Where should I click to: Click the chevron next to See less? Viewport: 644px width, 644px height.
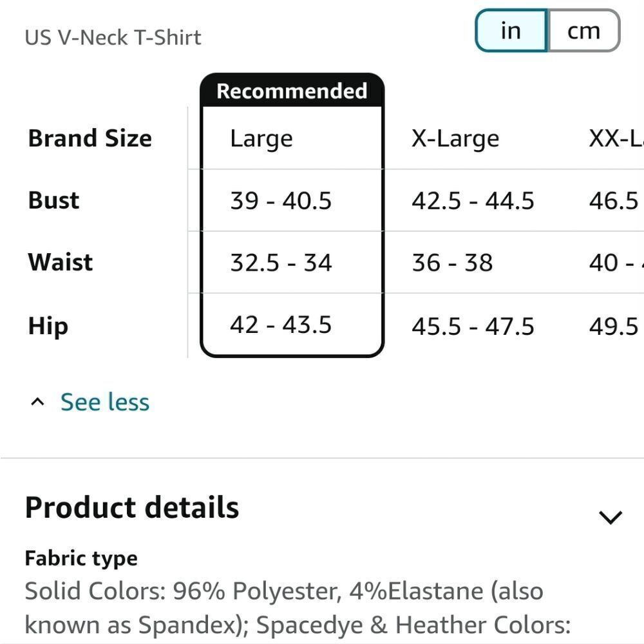[37, 401]
